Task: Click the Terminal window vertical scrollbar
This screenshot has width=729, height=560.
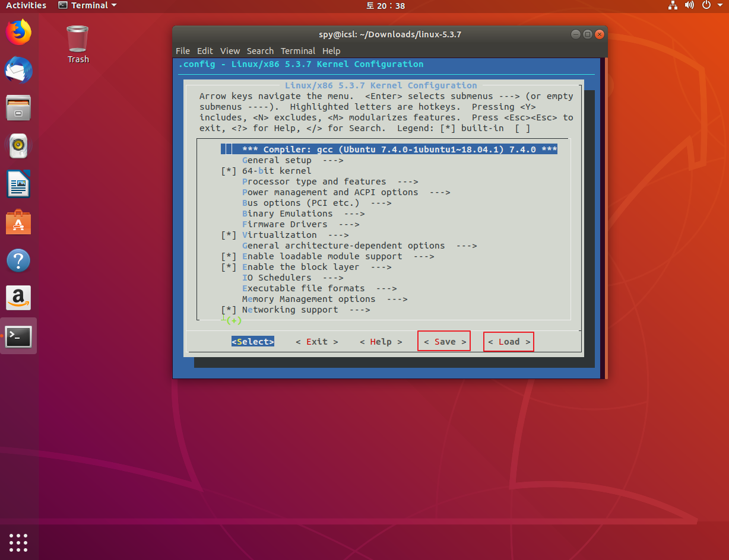Action: [606, 218]
